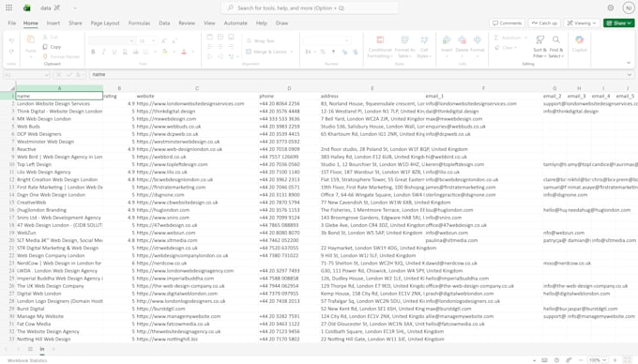This screenshot has height=364, width=638.
Task: Open font colour picker
Action: (x=184, y=52)
